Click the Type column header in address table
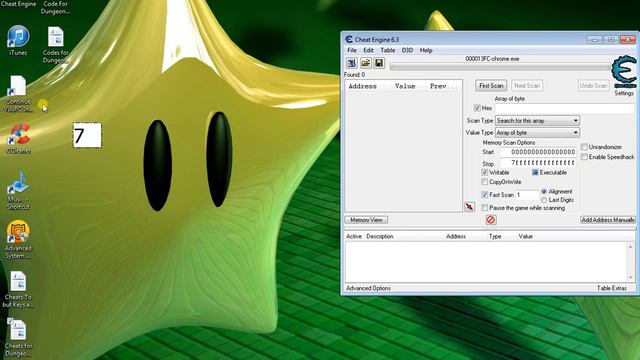 click(x=495, y=236)
